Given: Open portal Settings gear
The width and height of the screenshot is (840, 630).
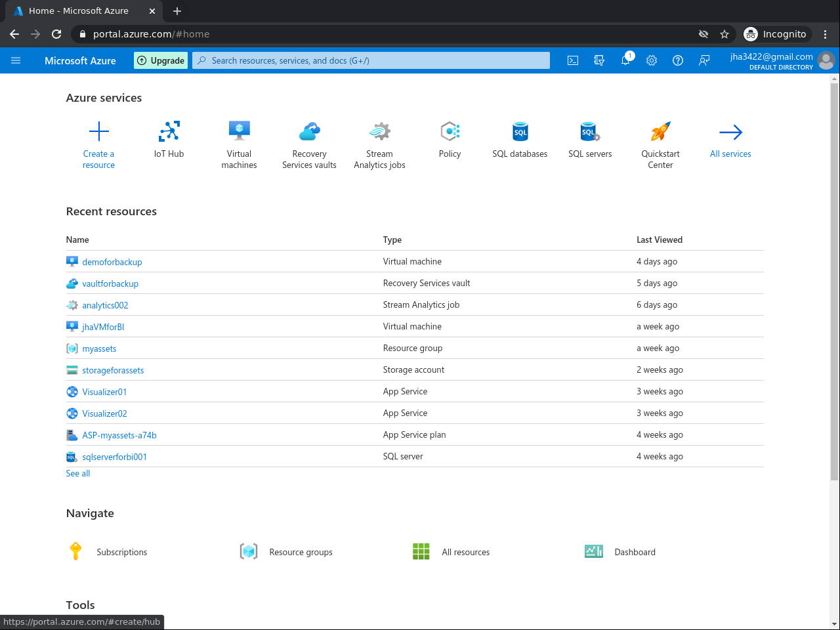Looking at the screenshot, I should click(x=652, y=60).
